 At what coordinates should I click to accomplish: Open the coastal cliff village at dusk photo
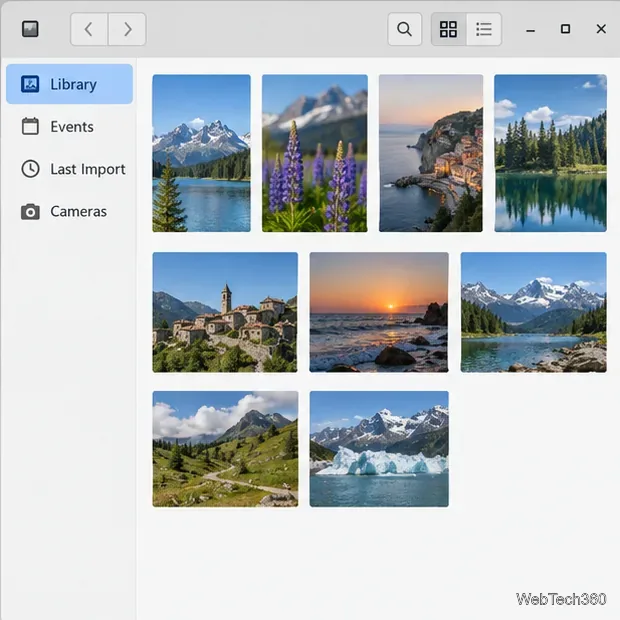pos(431,153)
